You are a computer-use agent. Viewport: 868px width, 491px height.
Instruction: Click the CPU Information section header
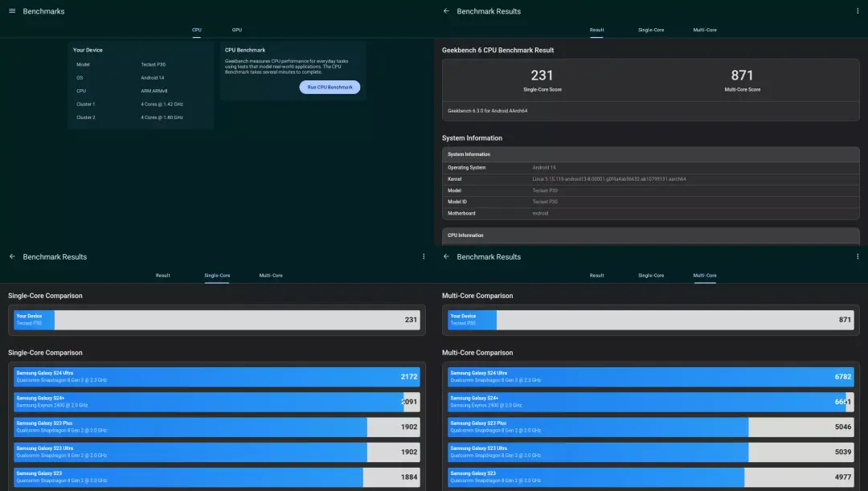(x=650, y=235)
